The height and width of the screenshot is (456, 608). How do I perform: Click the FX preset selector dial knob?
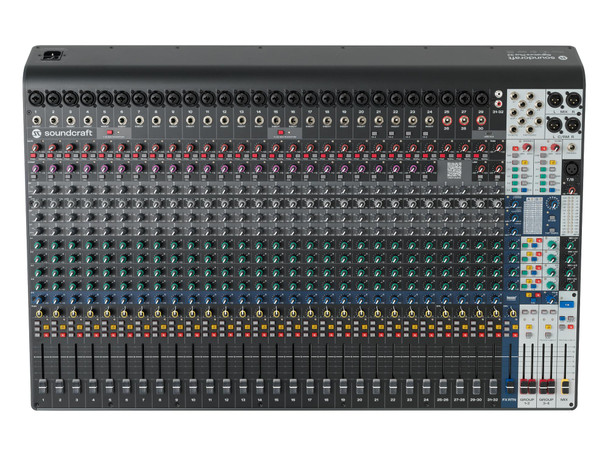pyautogui.click(x=553, y=204)
